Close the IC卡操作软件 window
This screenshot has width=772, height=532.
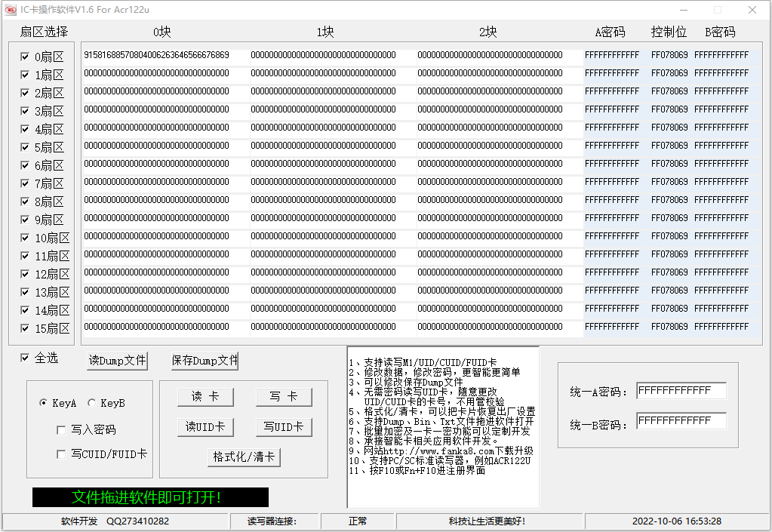click(752, 10)
